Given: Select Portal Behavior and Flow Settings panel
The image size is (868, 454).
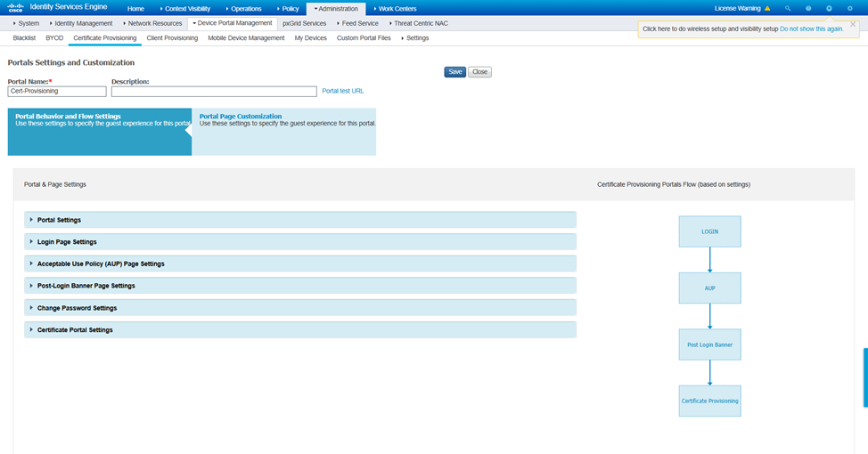Looking at the screenshot, I should pos(100,132).
